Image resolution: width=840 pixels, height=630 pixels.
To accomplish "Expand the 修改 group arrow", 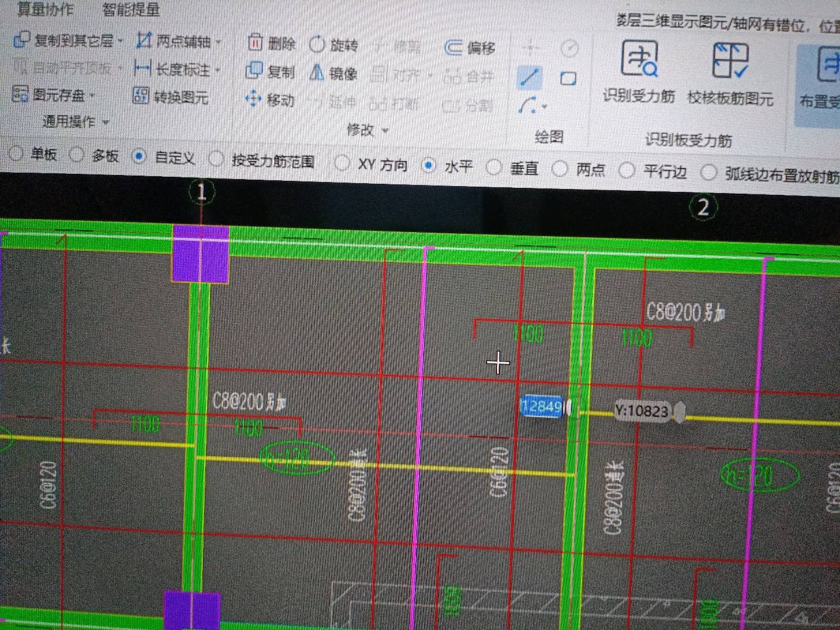I will (385, 131).
